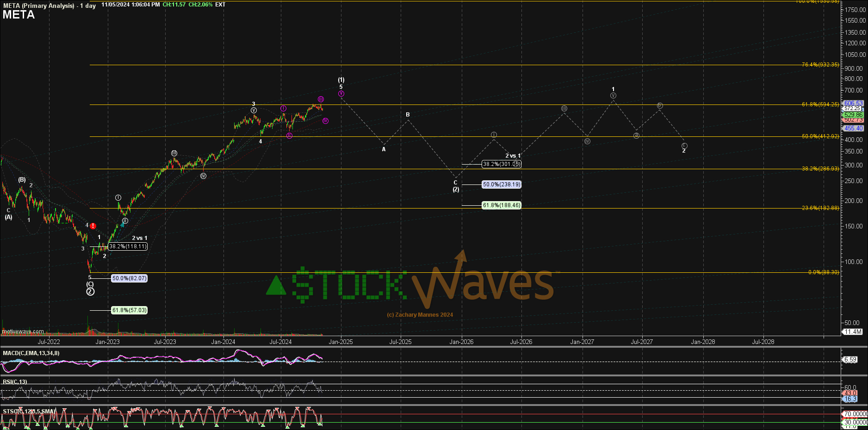Select the green 529.86 price marker
This screenshot has width=868, height=430.
[853, 115]
